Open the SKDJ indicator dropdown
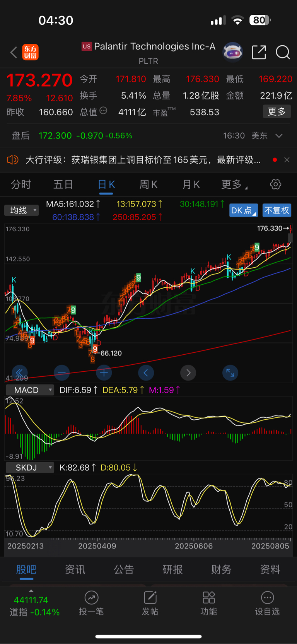 pos(30,468)
